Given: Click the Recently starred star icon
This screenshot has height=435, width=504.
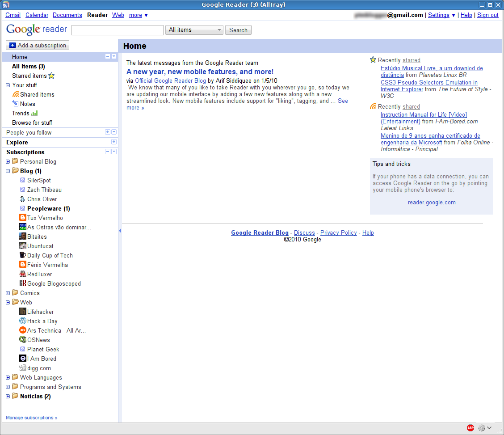Looking at the screenshot, I should click(373, 60).
